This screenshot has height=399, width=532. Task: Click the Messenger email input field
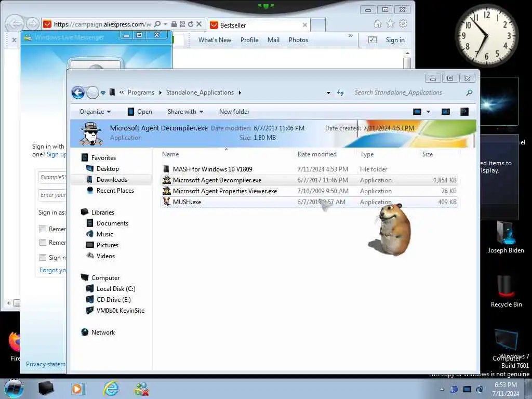click(52, 177)
